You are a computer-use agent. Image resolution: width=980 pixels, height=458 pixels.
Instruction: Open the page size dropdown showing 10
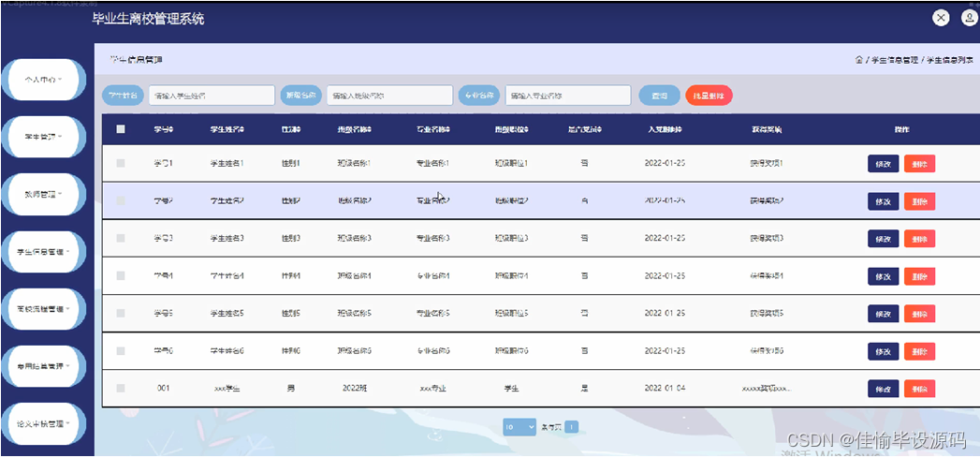pyautogui.click(x=519, y=427)
